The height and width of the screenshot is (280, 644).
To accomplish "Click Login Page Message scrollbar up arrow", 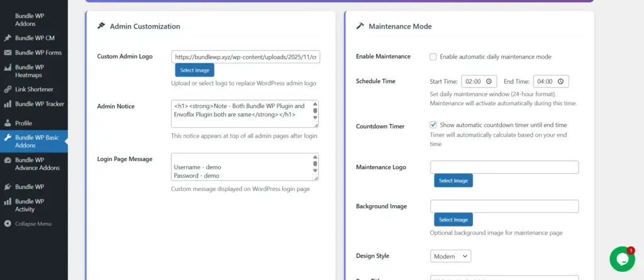I will (315, 157).
